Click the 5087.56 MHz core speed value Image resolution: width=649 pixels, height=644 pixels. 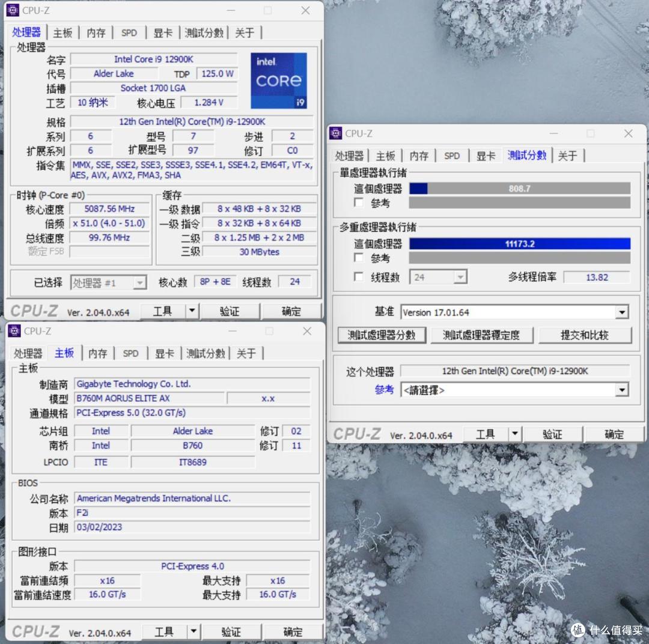click(109, 208)
